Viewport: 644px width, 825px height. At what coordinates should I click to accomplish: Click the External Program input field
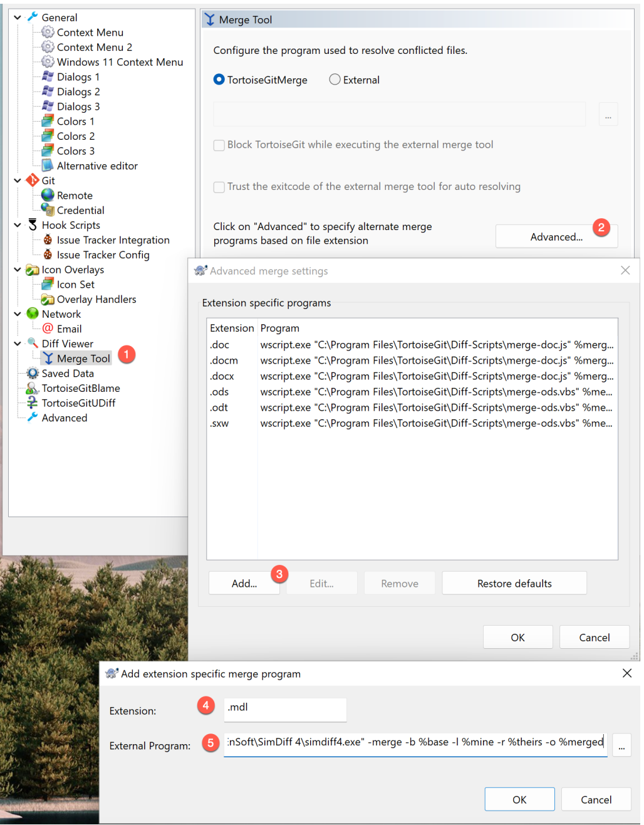(415, 745)
